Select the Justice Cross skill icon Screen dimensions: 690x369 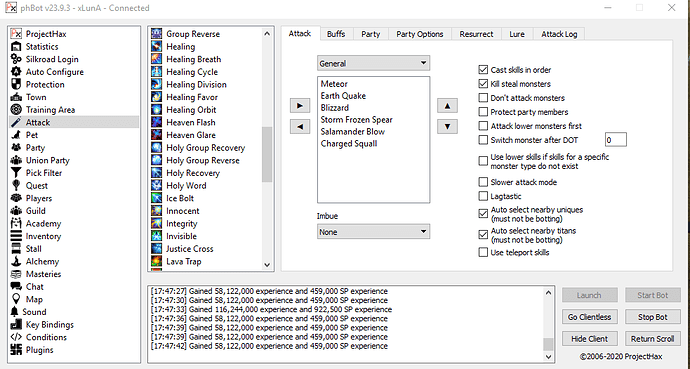(x=157, y=249)
